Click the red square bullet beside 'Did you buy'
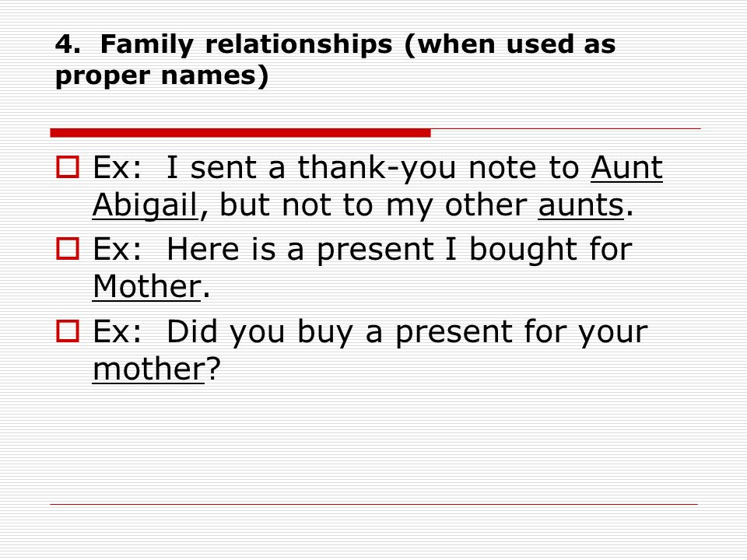Screen dimensions: 747x560 pyautogui.click(x=68, y=331)
